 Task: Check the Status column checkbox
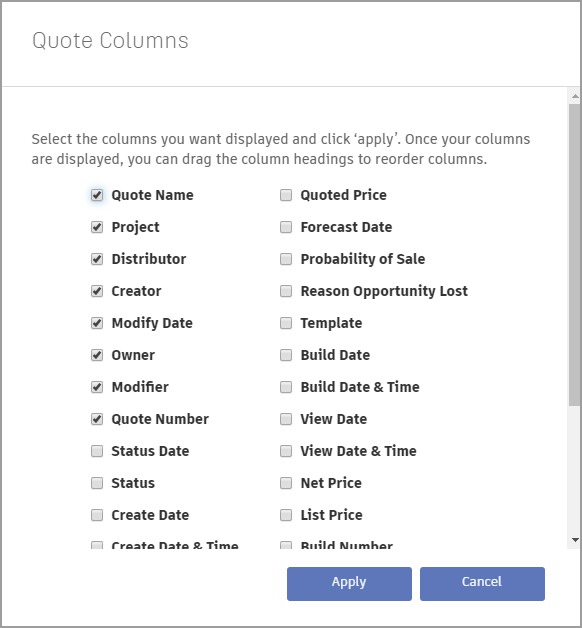[97, 483]
